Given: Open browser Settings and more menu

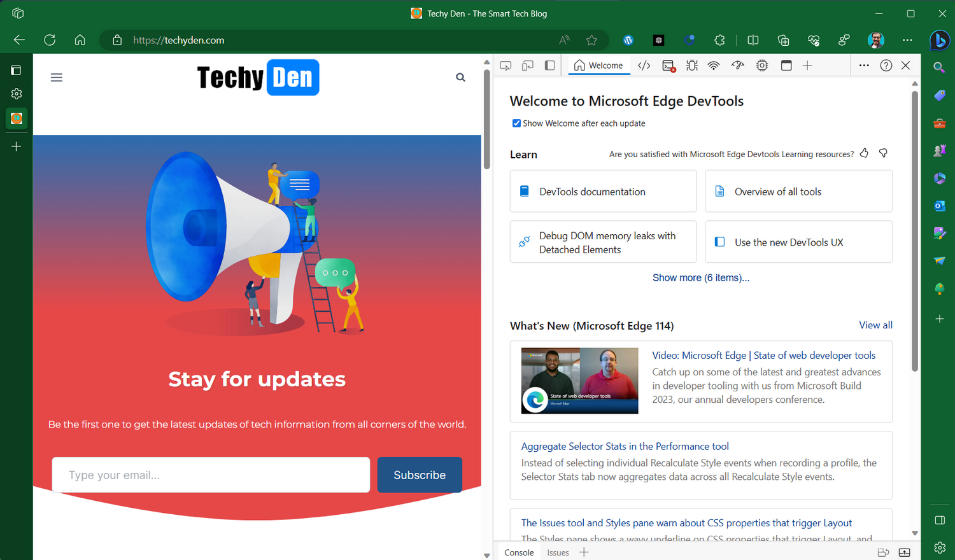Looking at the screenshot, I should [x=907, y=40].
